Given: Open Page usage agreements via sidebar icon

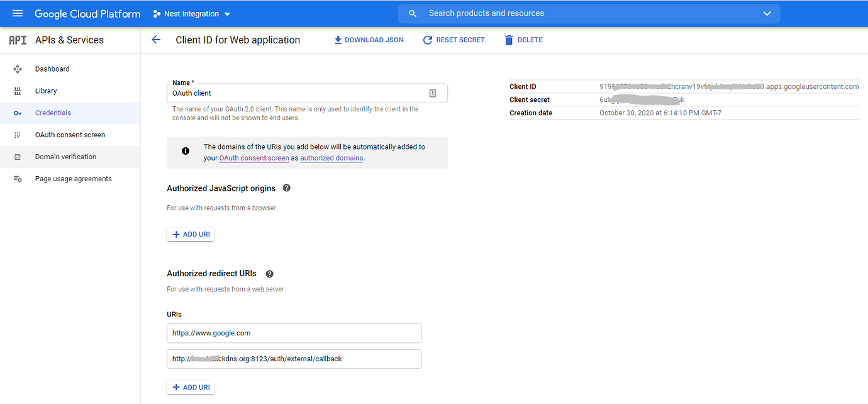Looking at the screenshot, I should pyautogui.click(x=18, y=179).
